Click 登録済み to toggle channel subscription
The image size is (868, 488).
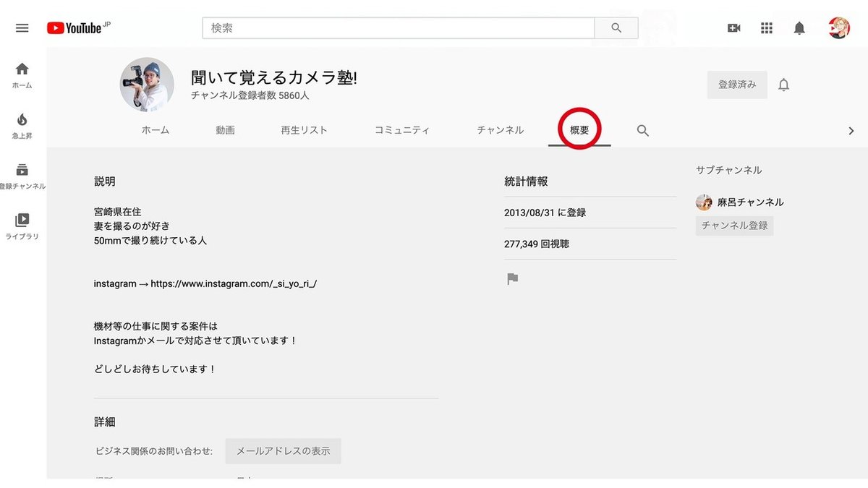pos(737,85)
